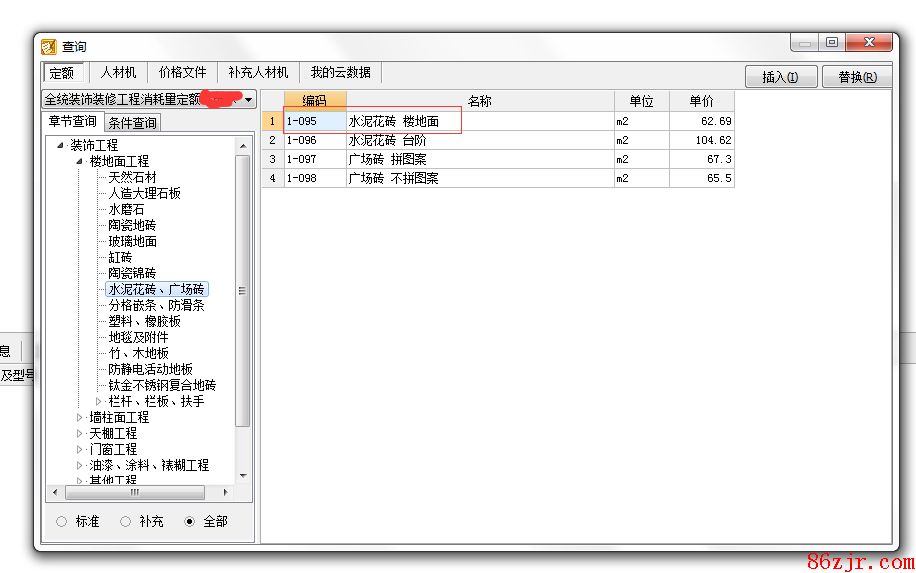Select the 全部 radio button
916x573 pixels.
(x=190, y=521)
